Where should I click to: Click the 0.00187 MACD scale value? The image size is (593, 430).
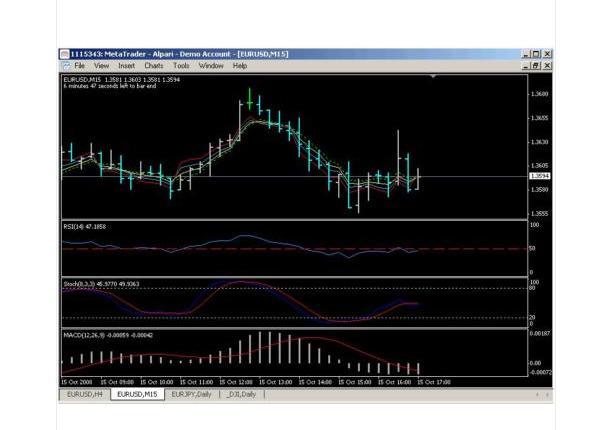point(540,334)
